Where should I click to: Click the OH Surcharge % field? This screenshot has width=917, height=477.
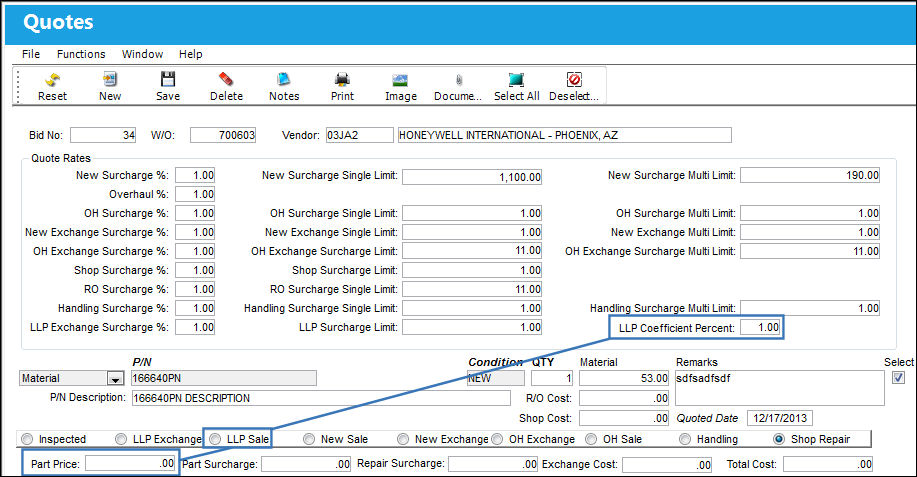pos(195,213)
